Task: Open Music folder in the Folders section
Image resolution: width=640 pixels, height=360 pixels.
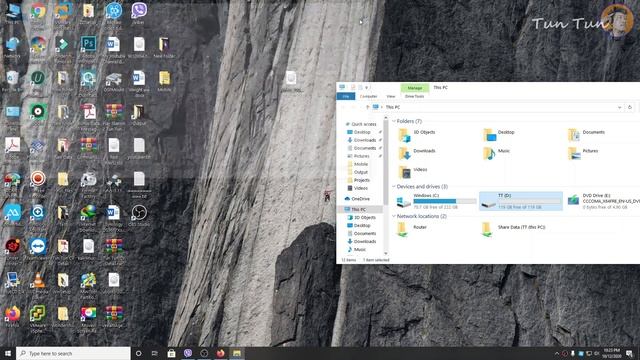Action: pyautogui.click(x=496, y=152)
